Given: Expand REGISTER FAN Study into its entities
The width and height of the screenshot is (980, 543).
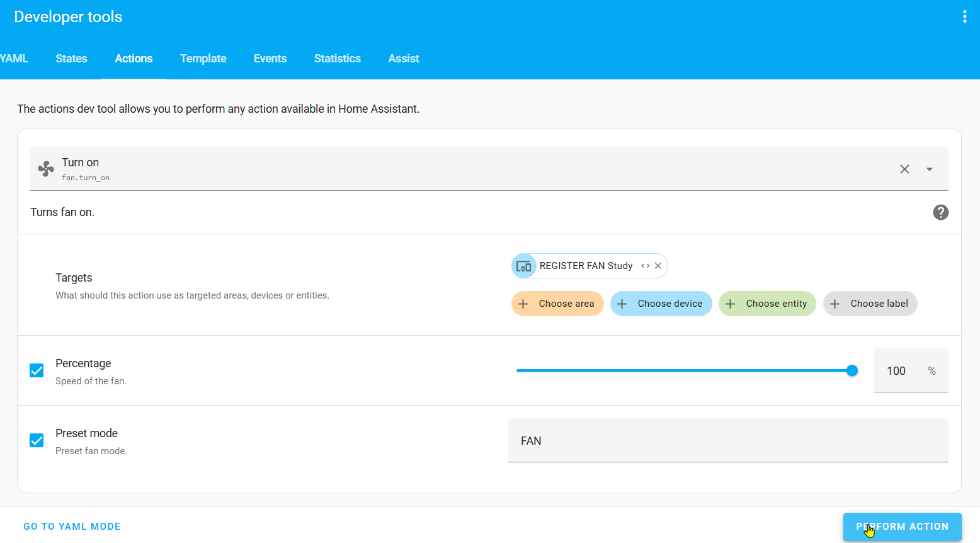Looking at the screenshot, I should coord(645,266).
